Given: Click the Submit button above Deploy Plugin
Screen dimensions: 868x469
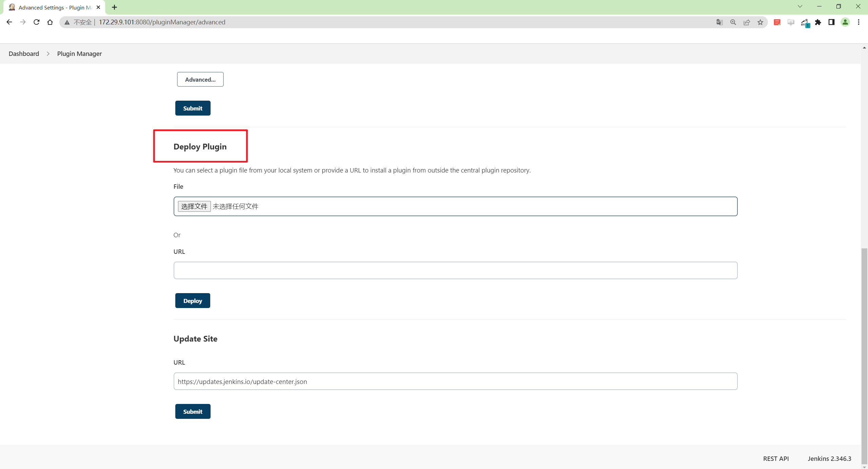Looking at the screenshot, I should (193, 108).
